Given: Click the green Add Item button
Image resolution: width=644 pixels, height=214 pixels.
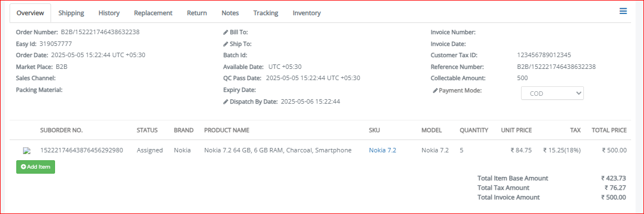Looking at the screenshot, I should [36, 167].
